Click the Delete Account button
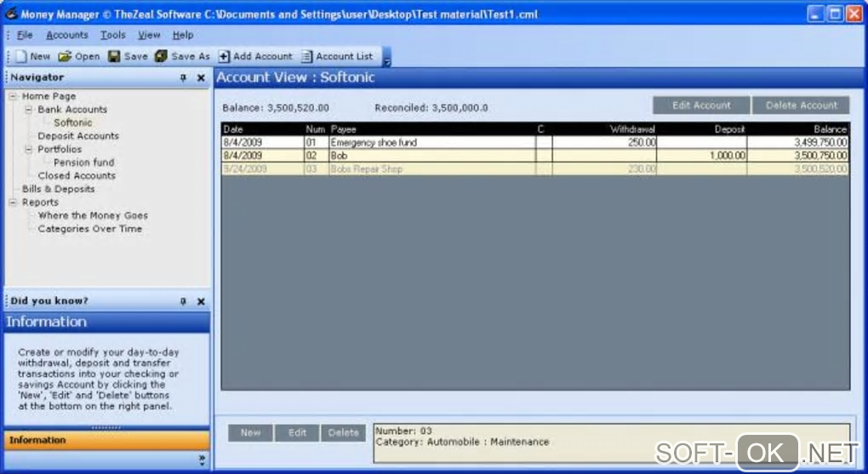This screenshot has width=868, height=474. (x=801, y=106)
